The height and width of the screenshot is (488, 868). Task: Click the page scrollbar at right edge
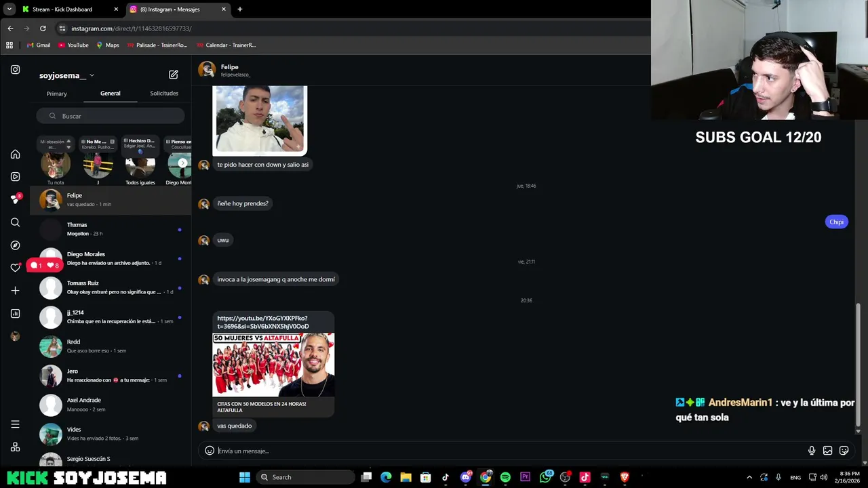(x=859, y=365)
